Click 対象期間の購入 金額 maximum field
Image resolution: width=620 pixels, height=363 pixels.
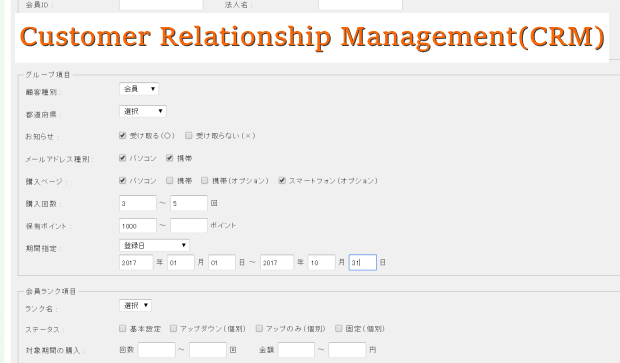[347, 350]
